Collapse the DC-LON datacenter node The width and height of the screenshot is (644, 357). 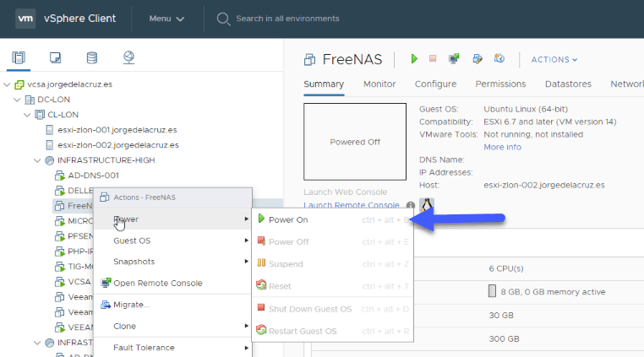coord(17,100)
